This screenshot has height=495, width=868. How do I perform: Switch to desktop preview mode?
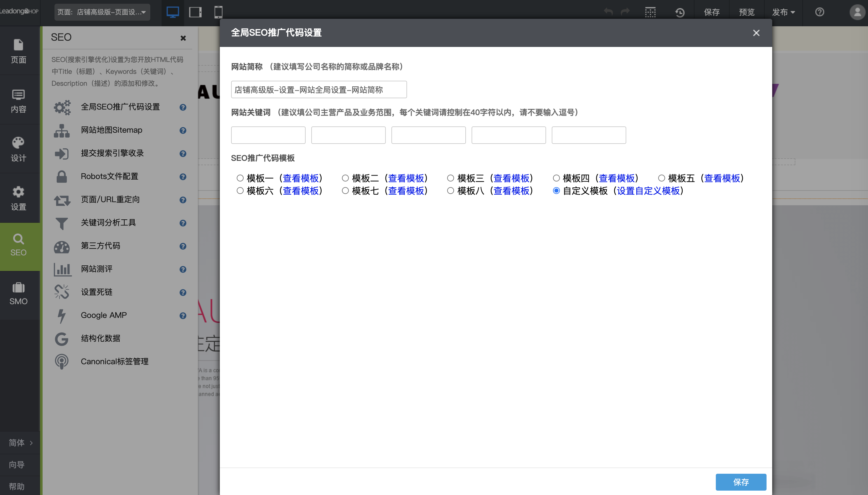(x=173, y=12)
